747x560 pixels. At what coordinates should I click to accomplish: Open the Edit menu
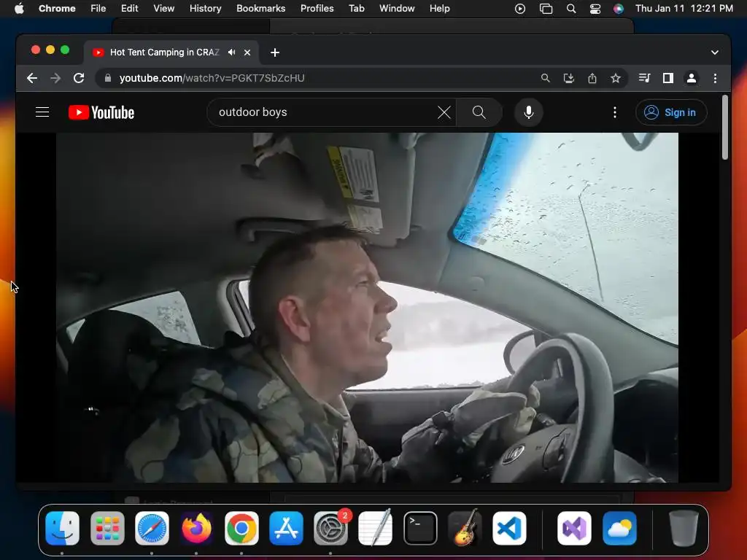pos(129,9)
